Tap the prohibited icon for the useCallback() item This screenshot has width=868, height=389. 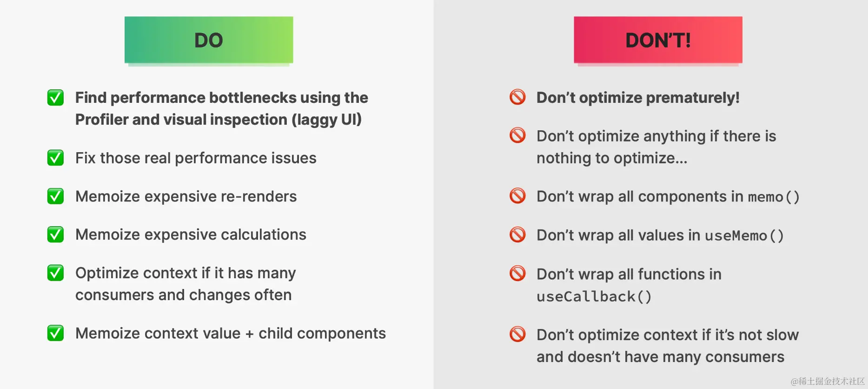517,273
